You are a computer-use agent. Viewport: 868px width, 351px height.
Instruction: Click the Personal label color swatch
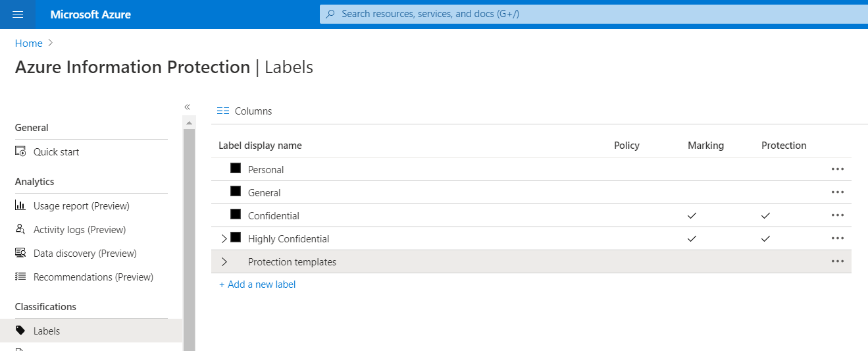coord(236,169)
